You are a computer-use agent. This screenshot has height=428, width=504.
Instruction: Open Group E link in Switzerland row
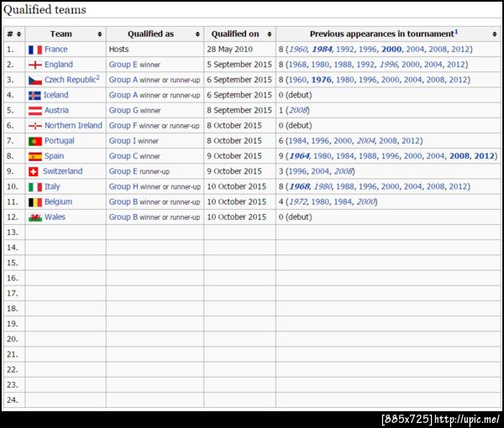click(x=123, y=171)
